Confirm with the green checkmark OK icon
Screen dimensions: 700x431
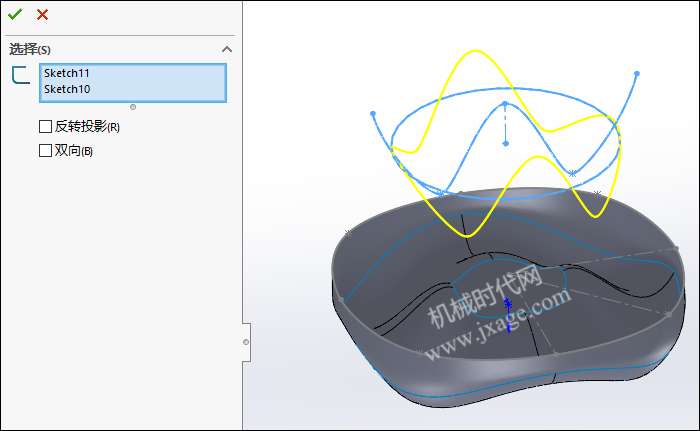coord(15,14)
